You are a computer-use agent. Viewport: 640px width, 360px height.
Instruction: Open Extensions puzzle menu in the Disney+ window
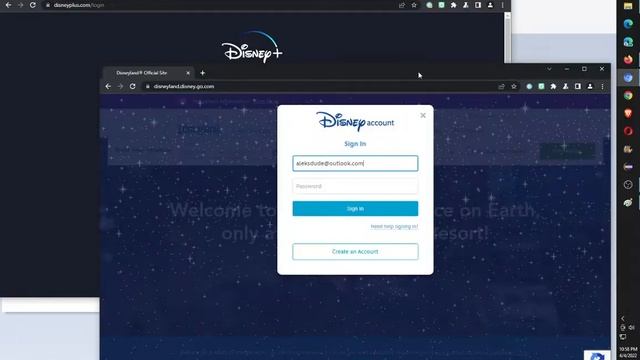[x=453, y=5]
